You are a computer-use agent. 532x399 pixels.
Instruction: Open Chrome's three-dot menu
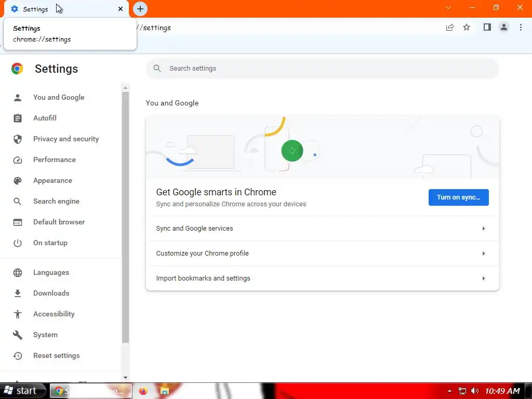pyautogui.click(x=521, y=27)
